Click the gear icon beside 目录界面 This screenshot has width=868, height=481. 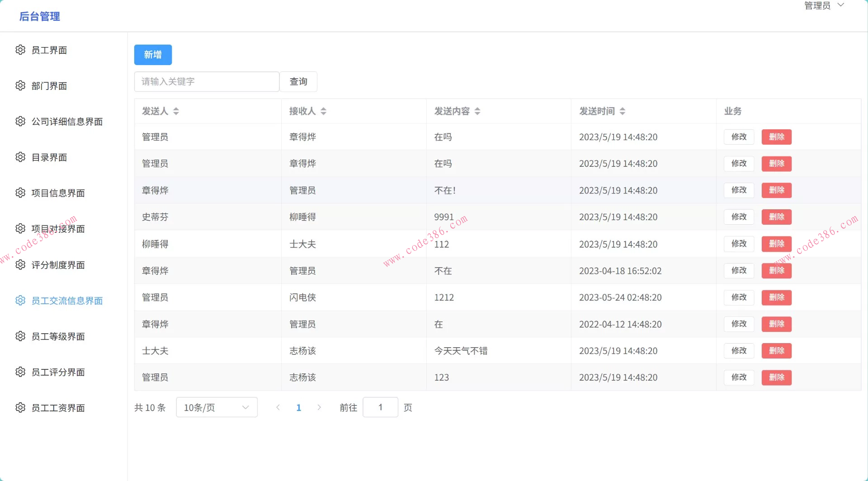tap(20, 157)
